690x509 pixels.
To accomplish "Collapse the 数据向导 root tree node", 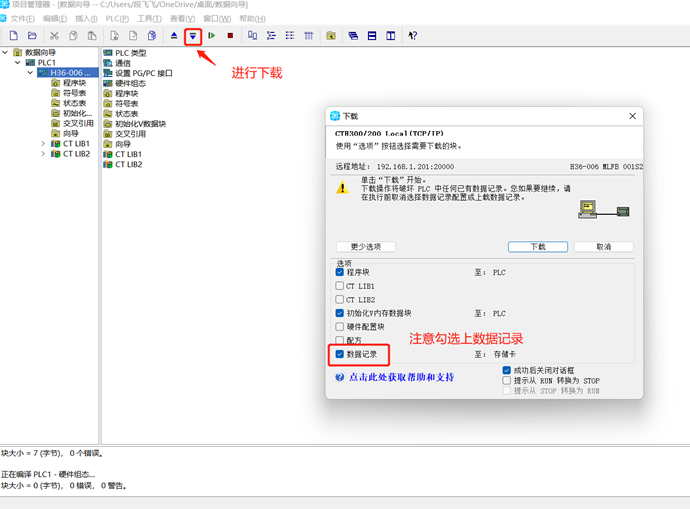I will pyautogui.click(x=5, y=52).
